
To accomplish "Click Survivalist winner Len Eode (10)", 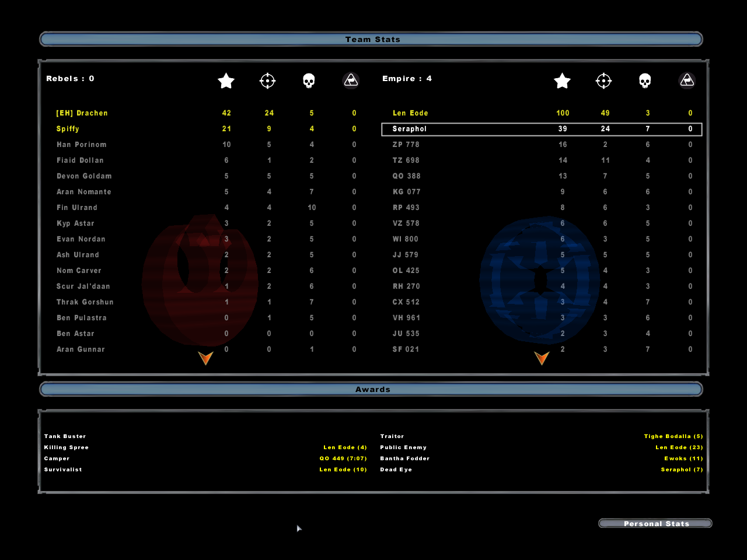I will 343,470.
